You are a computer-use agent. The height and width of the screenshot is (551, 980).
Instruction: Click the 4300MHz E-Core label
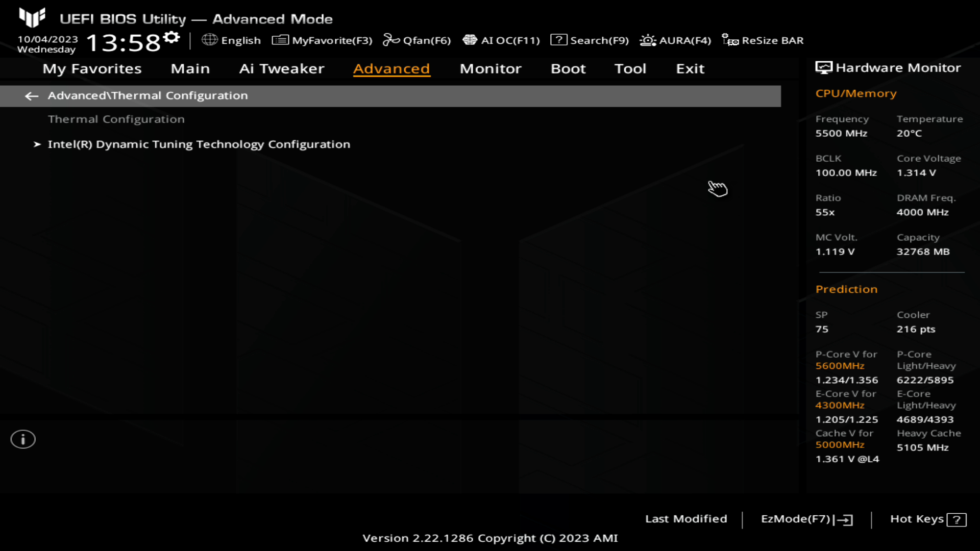(840, 405)
